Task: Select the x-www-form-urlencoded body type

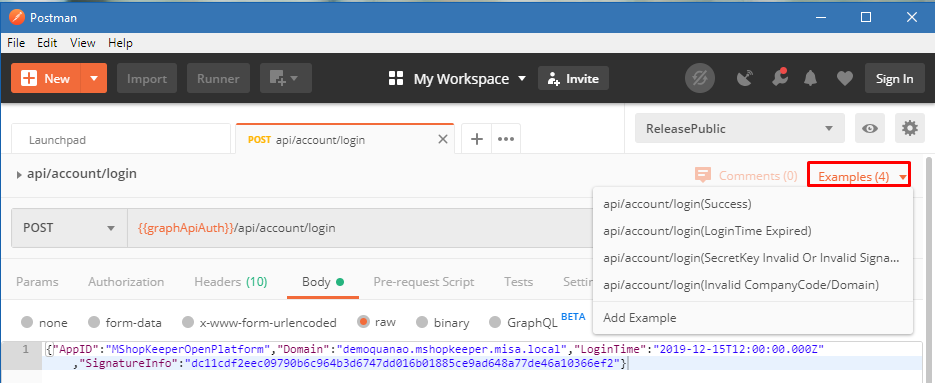Action: pyautogui.click(x=188, y=322)
